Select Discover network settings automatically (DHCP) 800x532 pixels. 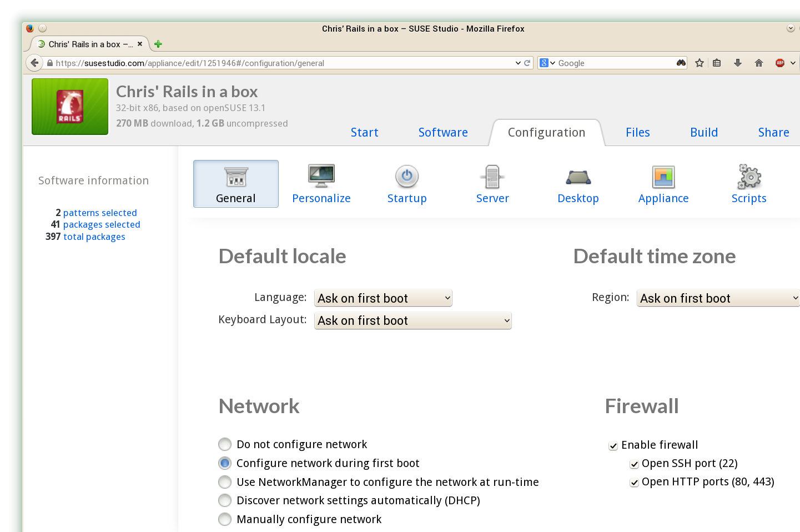[x=225, y=500]
